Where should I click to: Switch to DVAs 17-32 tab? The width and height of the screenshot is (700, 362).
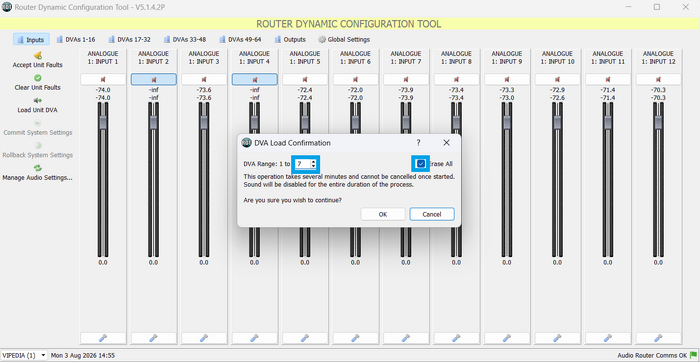point(129,39)
